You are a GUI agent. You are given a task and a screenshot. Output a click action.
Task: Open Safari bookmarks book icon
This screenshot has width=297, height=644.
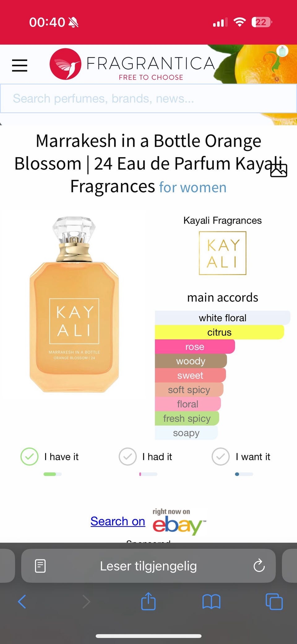click(x=211, y=602)
